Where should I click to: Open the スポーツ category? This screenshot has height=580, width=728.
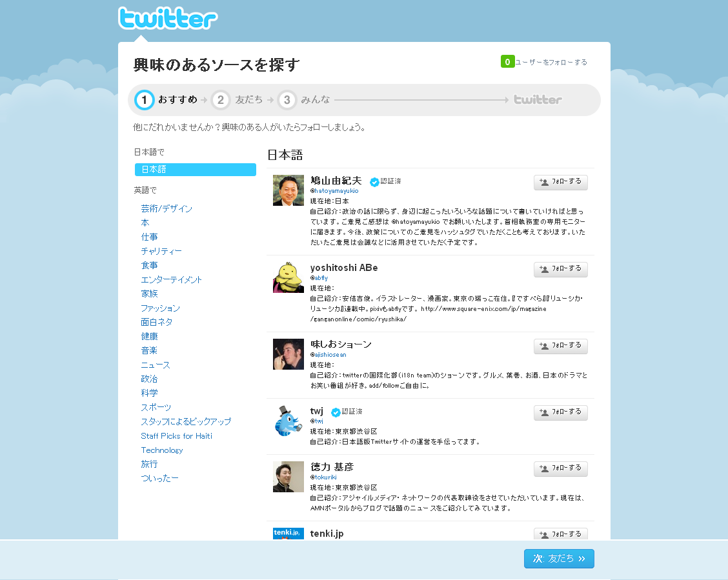[x=156, y=407]
